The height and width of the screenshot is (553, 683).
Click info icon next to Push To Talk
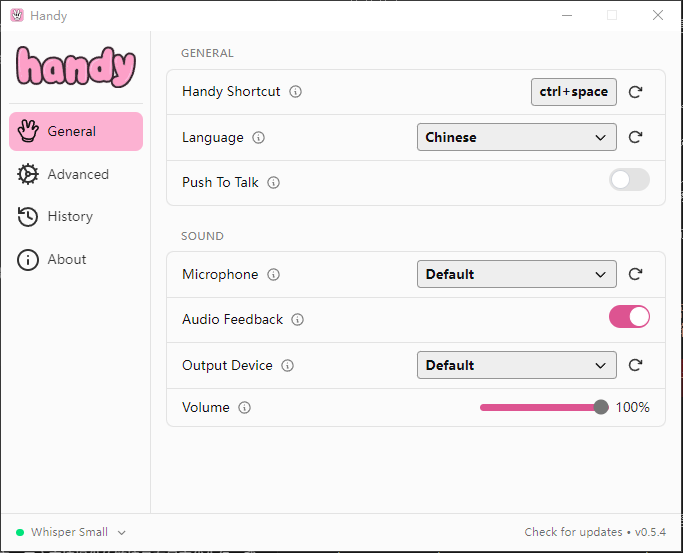point(274,183)
